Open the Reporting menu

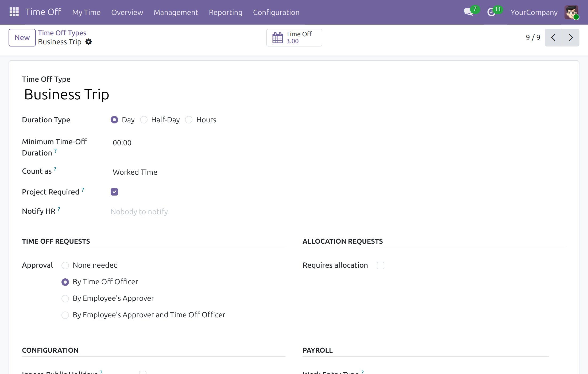(x=226, y=12)
